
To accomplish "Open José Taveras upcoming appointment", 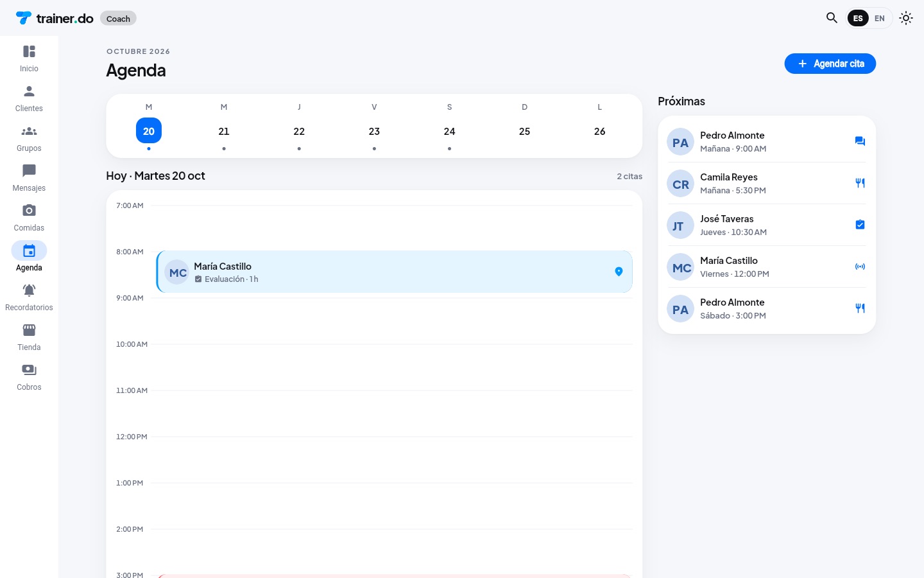I will point(767,225).
